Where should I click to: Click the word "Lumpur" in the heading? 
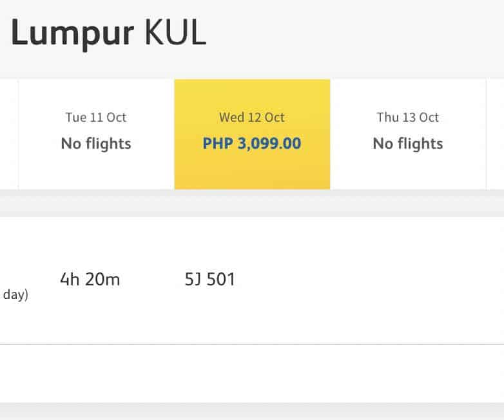pyautogui.click(x=72, y=33)
